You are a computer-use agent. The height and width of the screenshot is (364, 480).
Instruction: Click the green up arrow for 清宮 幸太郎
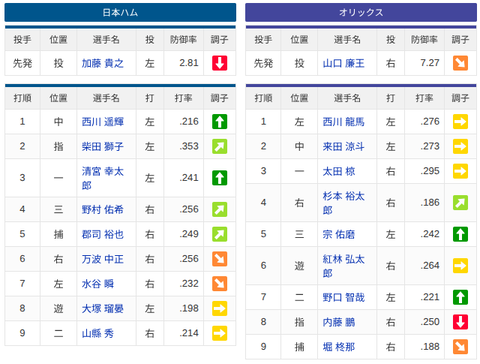pos(220,178)
